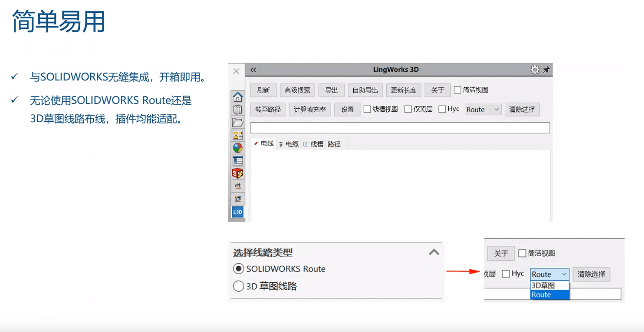Click the search input field below the buttons
The image size is (644, 332).
pyautogui.click(x=400, y=128)
